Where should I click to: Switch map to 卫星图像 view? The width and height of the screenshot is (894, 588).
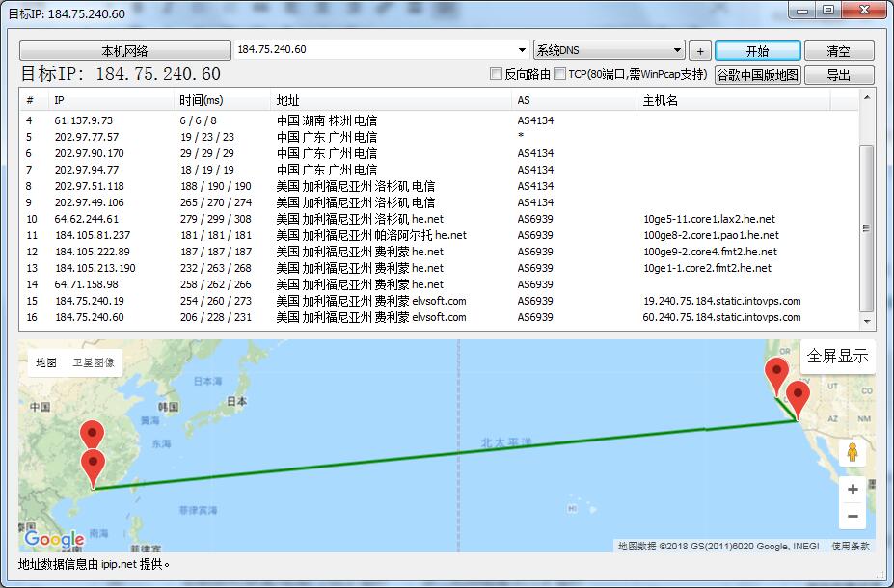click(x=94, y=362)
